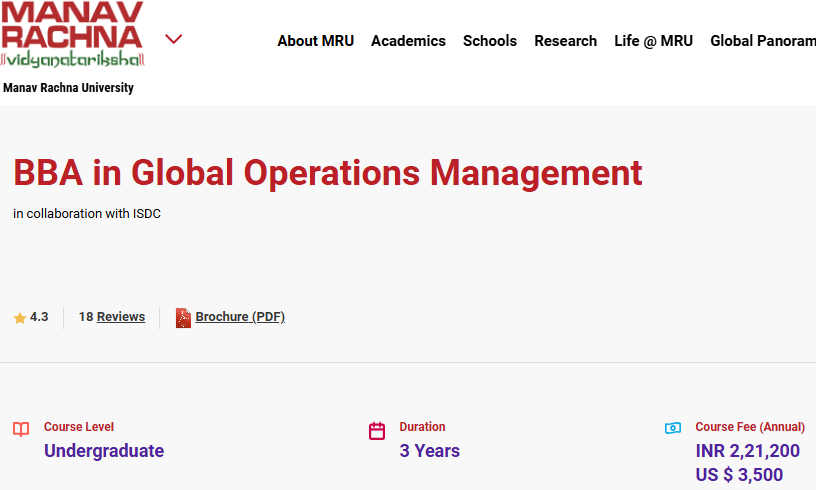Click the Duration calendar icon
This screenshot has width=816, height=490.
377,431
